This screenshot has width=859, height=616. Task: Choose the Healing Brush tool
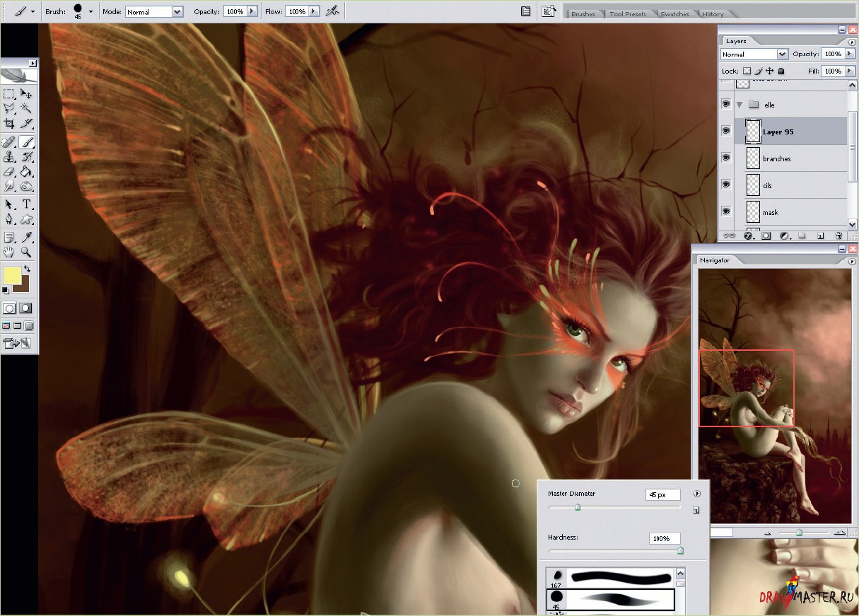click(x=9, y=142)
